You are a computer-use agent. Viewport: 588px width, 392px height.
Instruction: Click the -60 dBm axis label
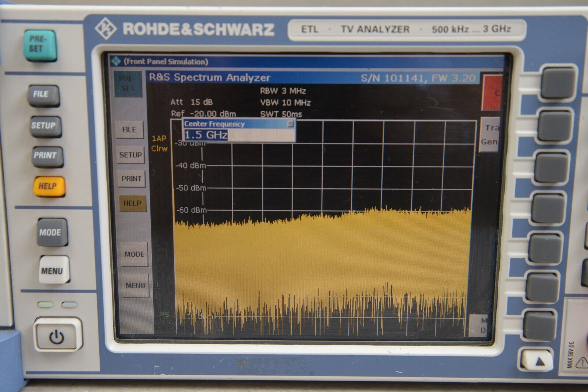click(191, 210)
